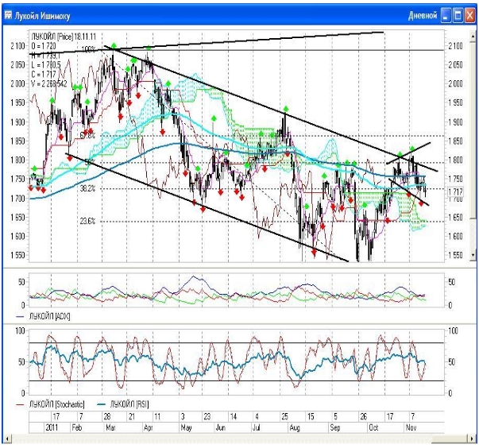Screen dimensions: 479x448
Task: Click the horizontal scrollbar right arrow
Action: pos(473,438)
